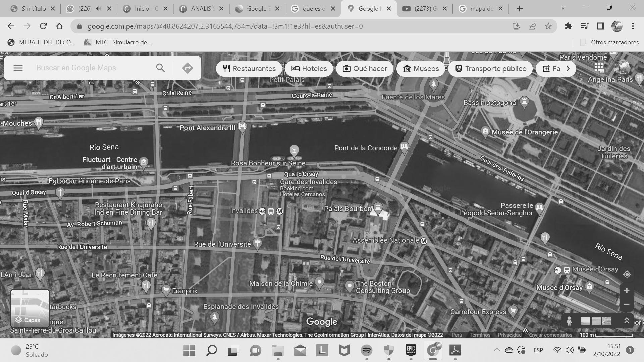
Task: Expand the imagery strip with the double chevron
Action: coord(626,321)
